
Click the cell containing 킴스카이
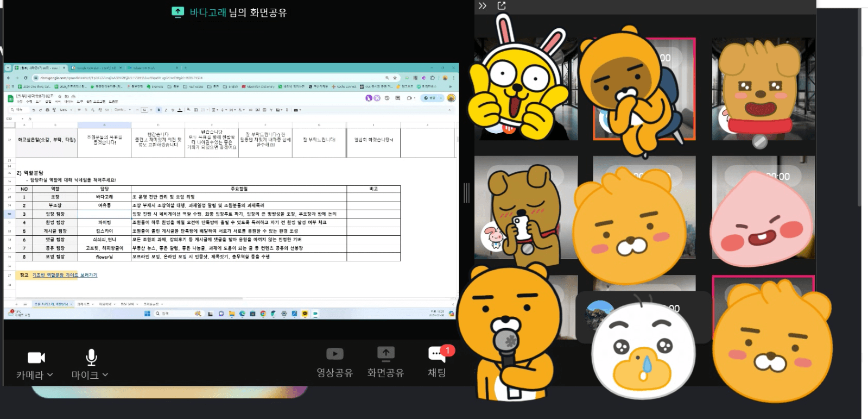104,231
